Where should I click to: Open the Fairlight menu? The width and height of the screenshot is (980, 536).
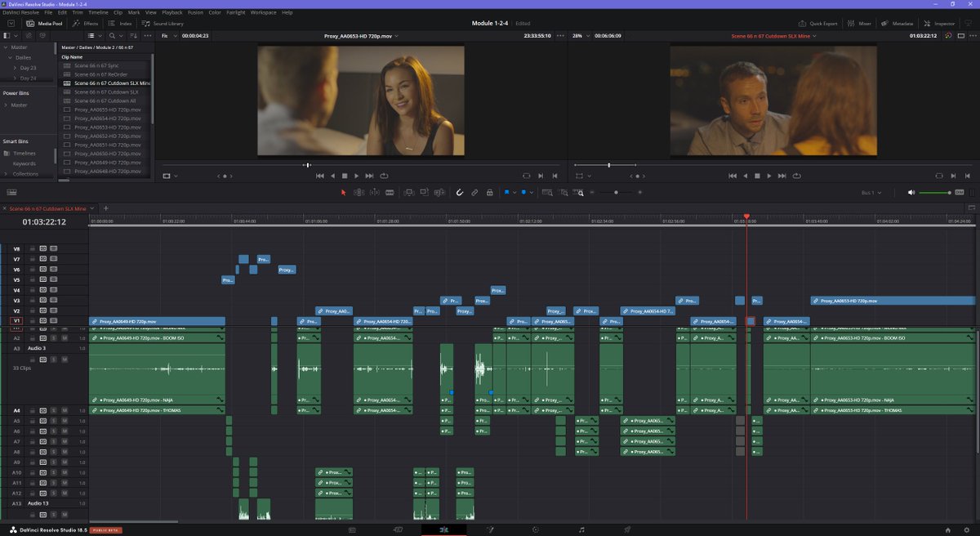(x=238, y=12)
